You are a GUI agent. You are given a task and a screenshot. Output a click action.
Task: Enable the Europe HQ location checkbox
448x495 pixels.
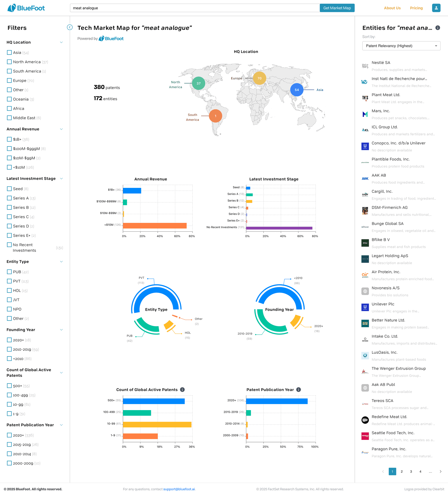click(x=9, y=80)
